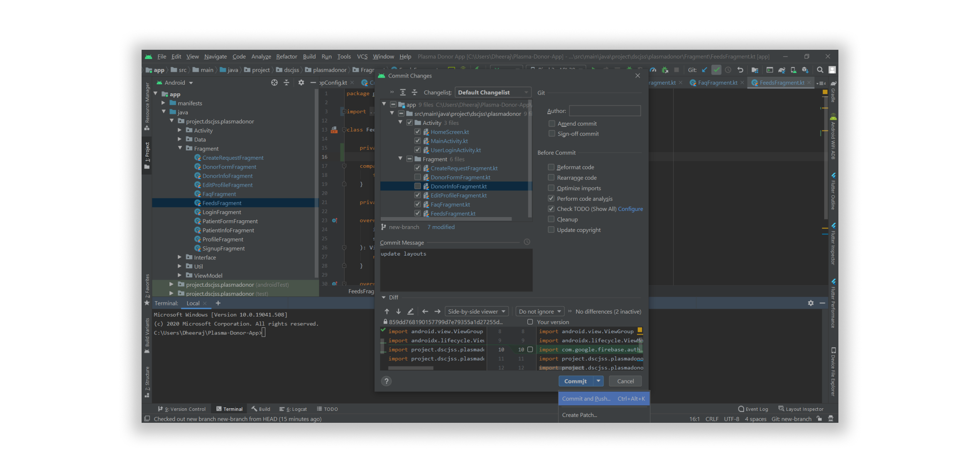This screenshot has width=980, height=473.
Task: Check the DonorFormFragment.kt file checkbox
Action: 417,177
